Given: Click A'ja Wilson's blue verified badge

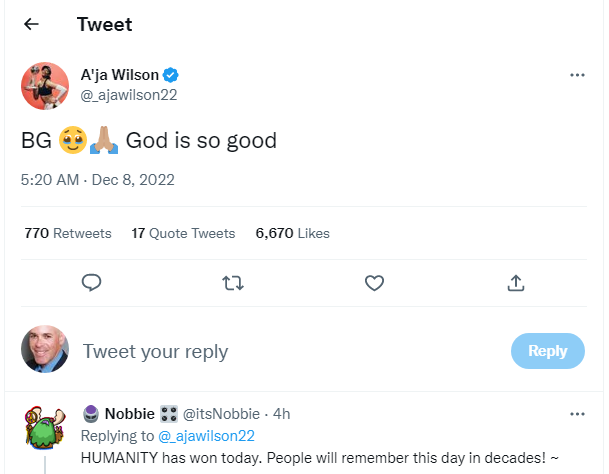Looking at the screenshot, I should click(172, 75).
